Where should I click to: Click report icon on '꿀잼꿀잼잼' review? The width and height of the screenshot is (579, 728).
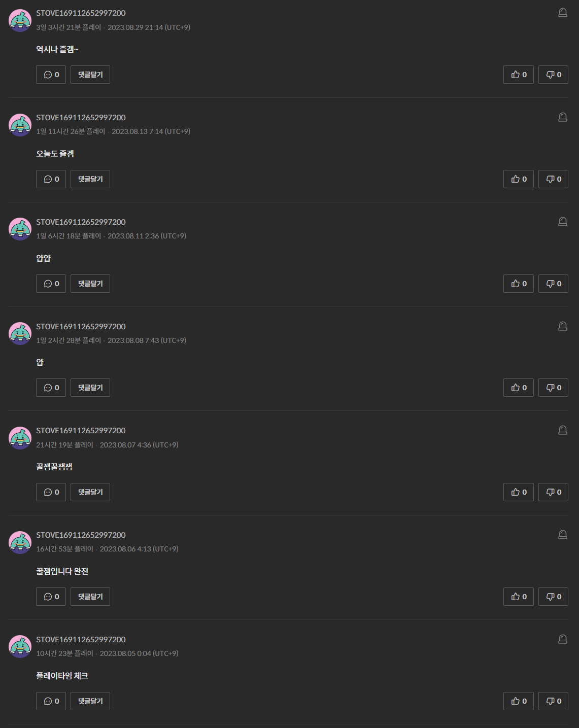563,430
